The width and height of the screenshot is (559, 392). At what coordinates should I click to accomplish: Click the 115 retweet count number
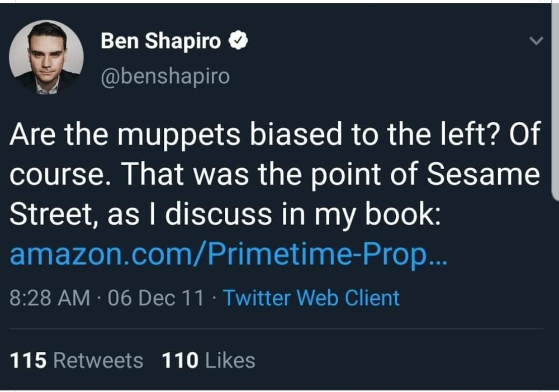[x=28, y=360]
